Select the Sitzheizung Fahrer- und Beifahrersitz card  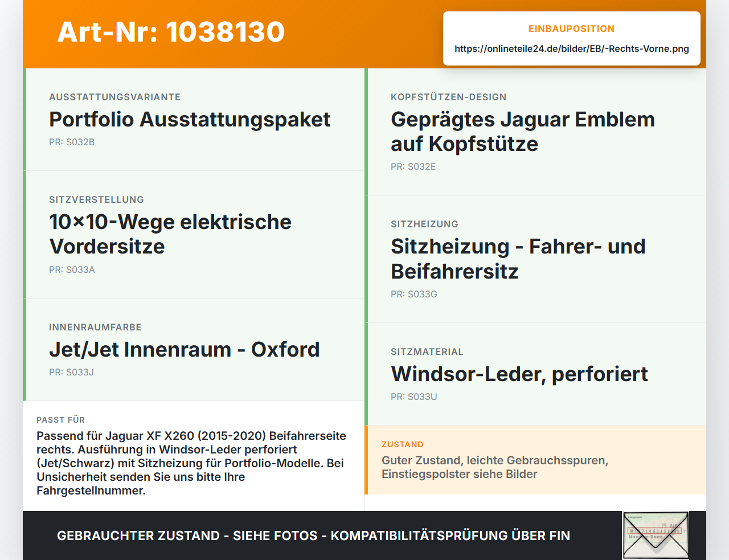tap(535, 259)
